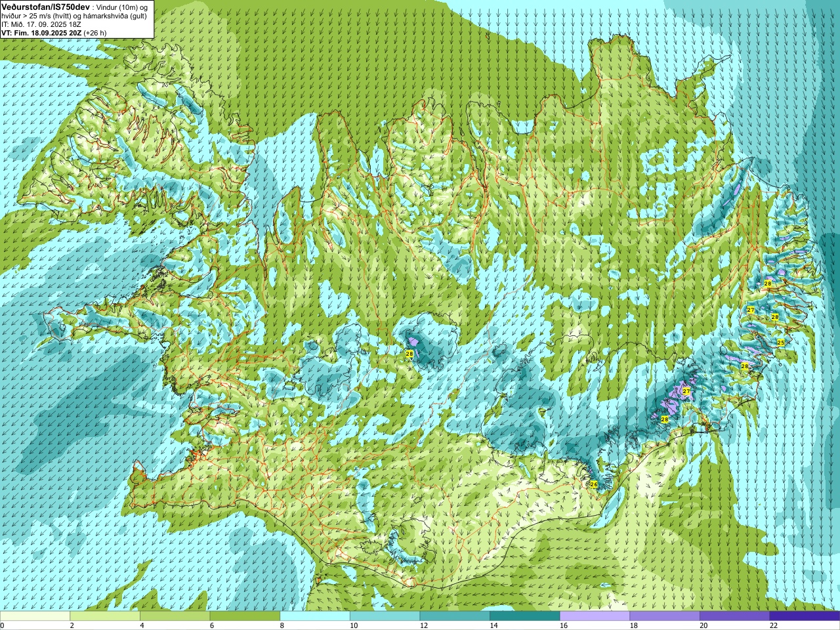The image size is (840, 630).
Task: Click the dark indigo legend swatch above 22
Action: (805, 616)
